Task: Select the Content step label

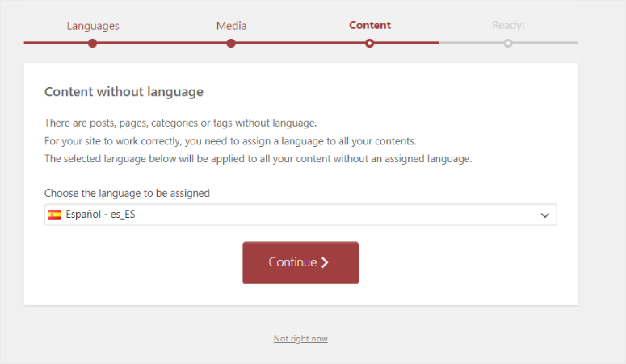Action: pos(370,25)
